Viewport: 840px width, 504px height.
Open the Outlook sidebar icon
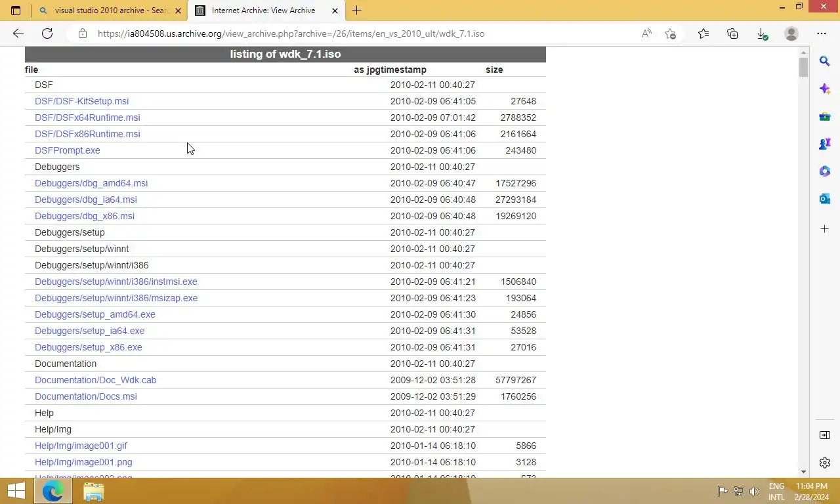click(x=825, y=199)
